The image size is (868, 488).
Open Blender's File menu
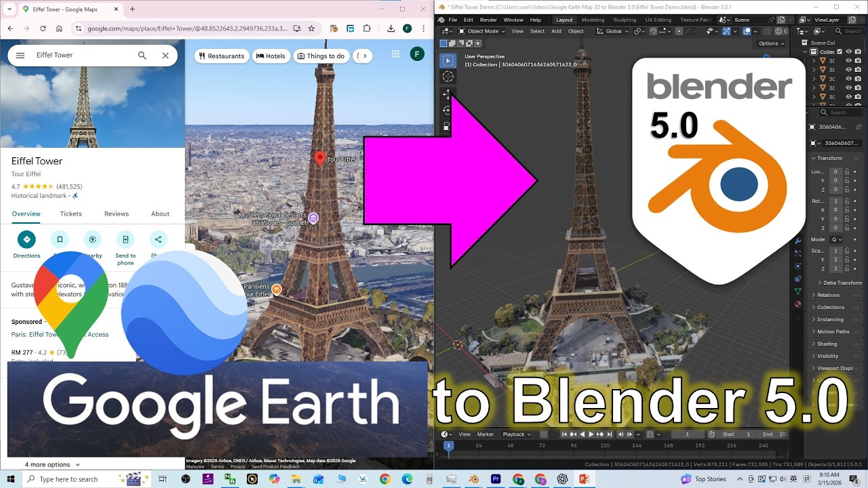click(x=452, y=20)
